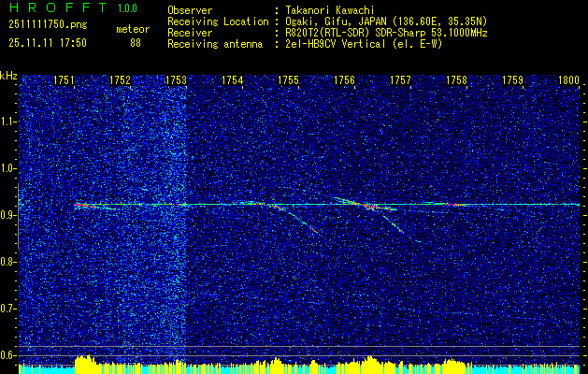Click the 1.0 kHz axis label

tap(7, 168)
